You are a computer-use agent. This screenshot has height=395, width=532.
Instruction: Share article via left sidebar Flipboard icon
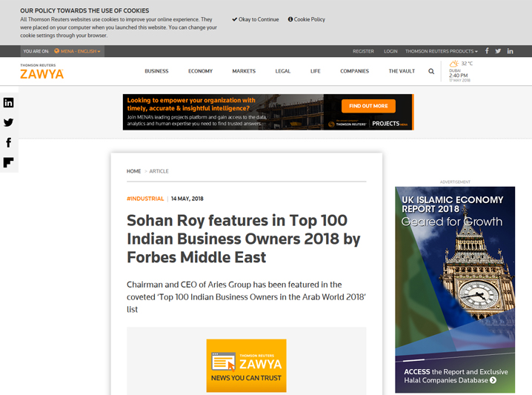click(x=8, y=162)
